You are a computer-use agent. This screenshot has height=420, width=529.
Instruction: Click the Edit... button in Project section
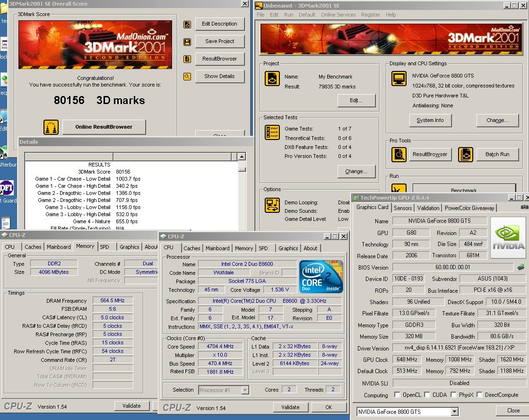pyautogui.click(x=356, y=100)
